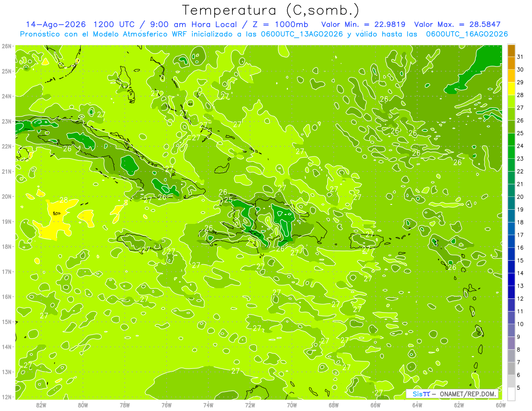Click the longitude axis label "76W"
This screenshot has height=411, width=532.
tap(166, 405)
